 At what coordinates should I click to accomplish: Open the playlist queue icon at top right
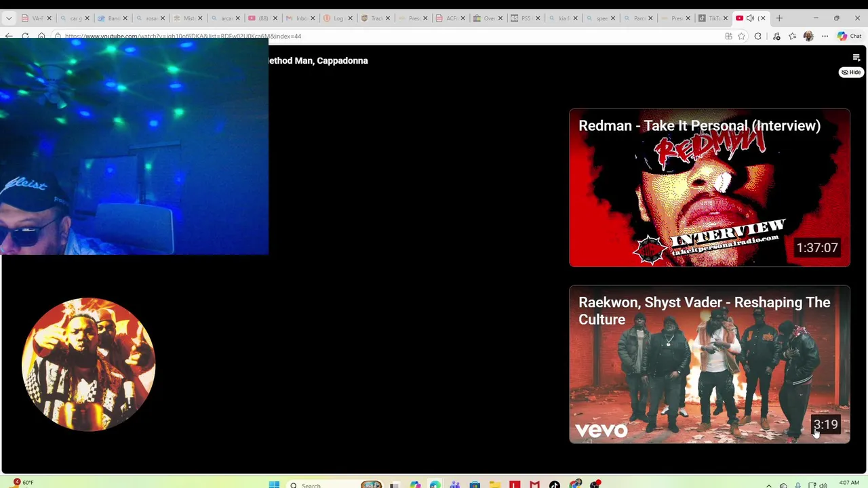(856, 58)
